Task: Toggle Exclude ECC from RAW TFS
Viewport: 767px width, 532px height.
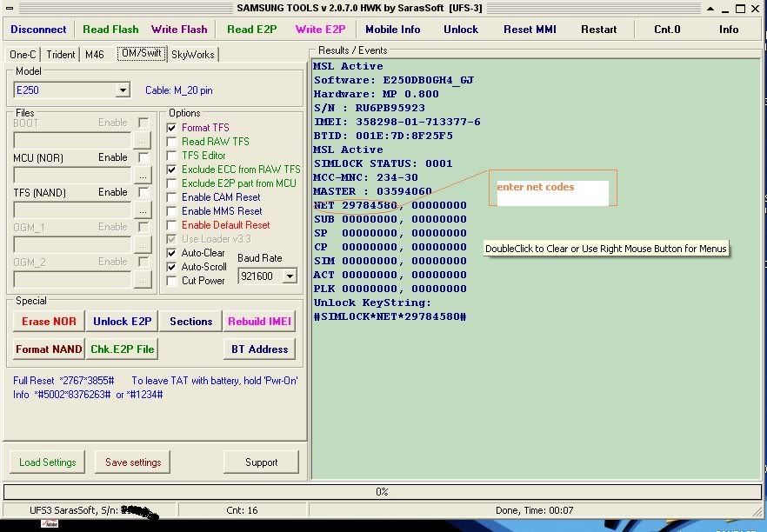Action: [x=171, y=170]
